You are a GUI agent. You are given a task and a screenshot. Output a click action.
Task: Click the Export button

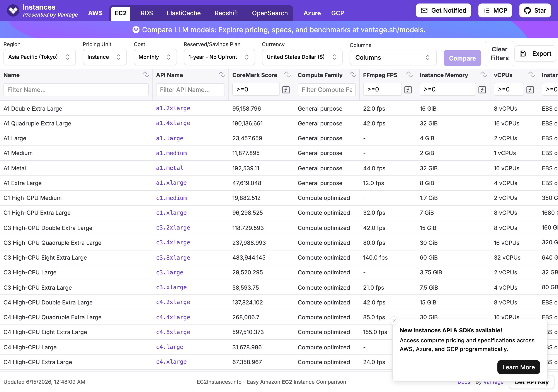pyautogui.click(x=535, y=53)
